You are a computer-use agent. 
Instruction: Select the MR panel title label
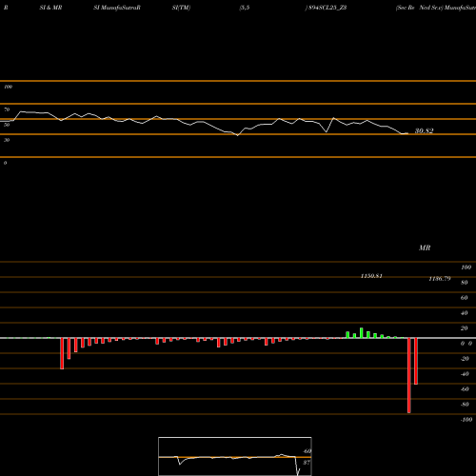click(425, 248)
